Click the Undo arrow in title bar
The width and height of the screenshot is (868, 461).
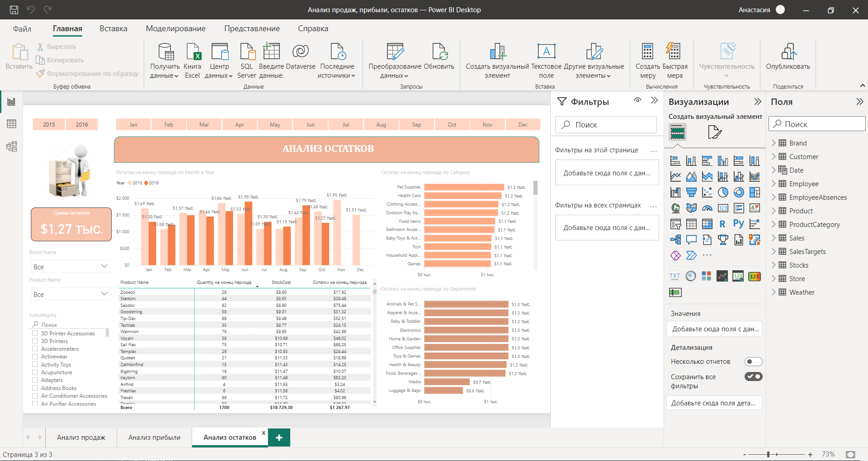click(x=31, y=9)
